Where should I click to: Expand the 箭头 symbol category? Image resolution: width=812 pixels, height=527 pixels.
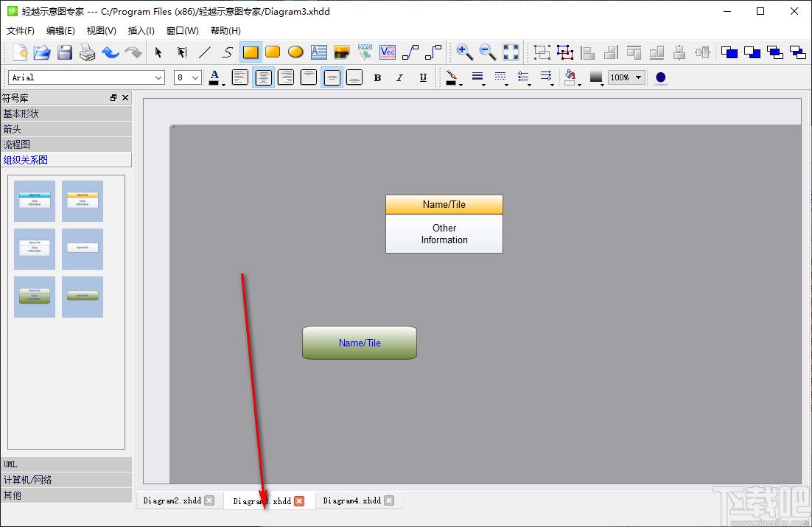tap(66, 129)
